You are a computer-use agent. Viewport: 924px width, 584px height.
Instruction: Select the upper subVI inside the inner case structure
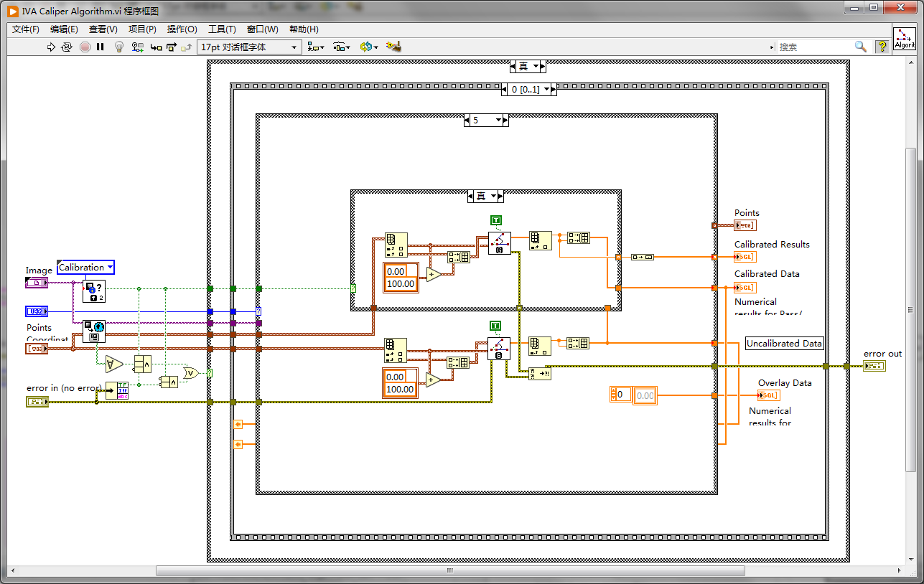click(500, 243)
